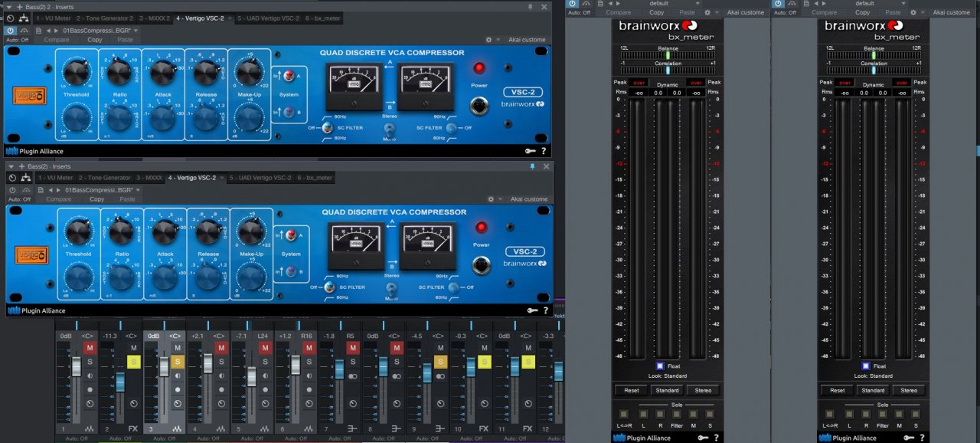Switch to UAD Vertigo VSC-2 tab in top window
The height and width of the screenshot is (443, 980).
(268, 18)
